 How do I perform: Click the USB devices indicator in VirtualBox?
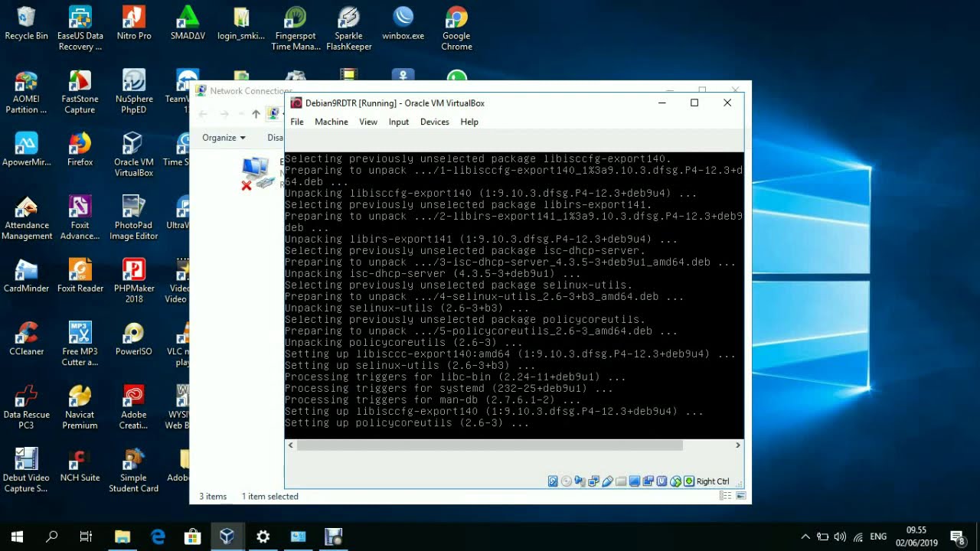point(608,481)
